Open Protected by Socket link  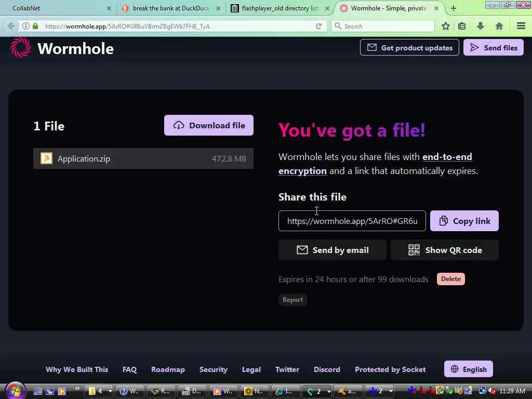(390, 369)
